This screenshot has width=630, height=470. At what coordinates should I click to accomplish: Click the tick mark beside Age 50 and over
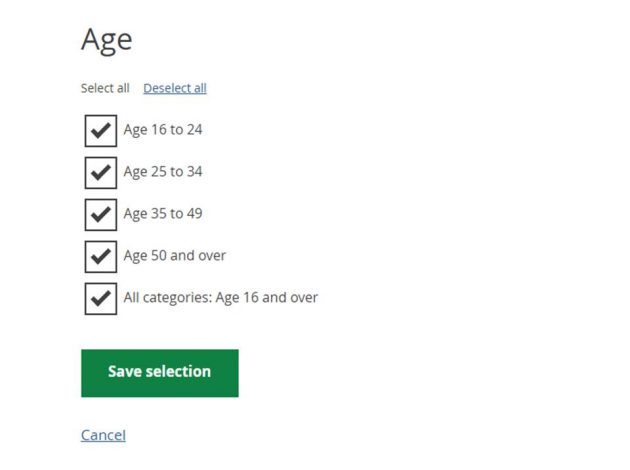101,256
